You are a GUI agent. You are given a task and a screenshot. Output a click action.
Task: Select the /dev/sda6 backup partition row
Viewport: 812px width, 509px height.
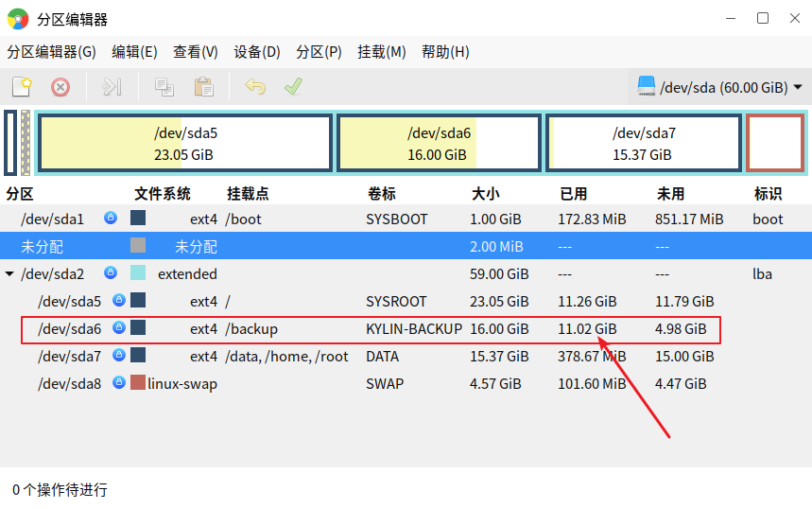(371, 329)
